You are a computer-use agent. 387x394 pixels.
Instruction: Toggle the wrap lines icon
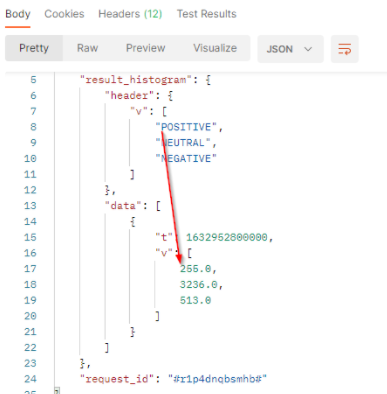point(345,49)
